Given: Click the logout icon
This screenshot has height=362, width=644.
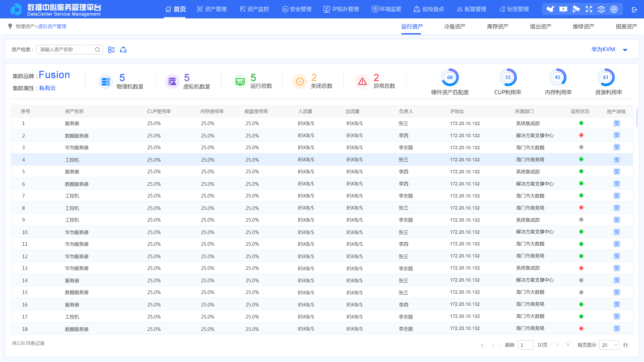Looking at the screenshot, I should [634, 9].
